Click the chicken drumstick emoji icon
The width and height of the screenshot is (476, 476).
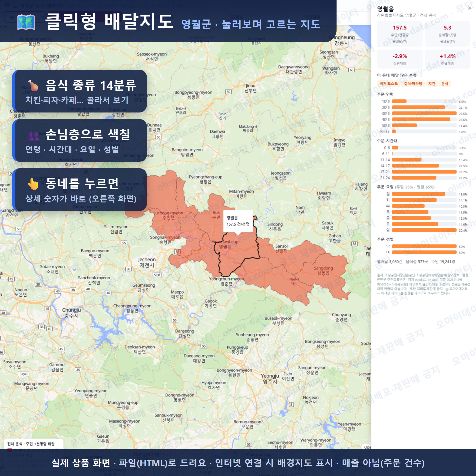click(33, 86)
